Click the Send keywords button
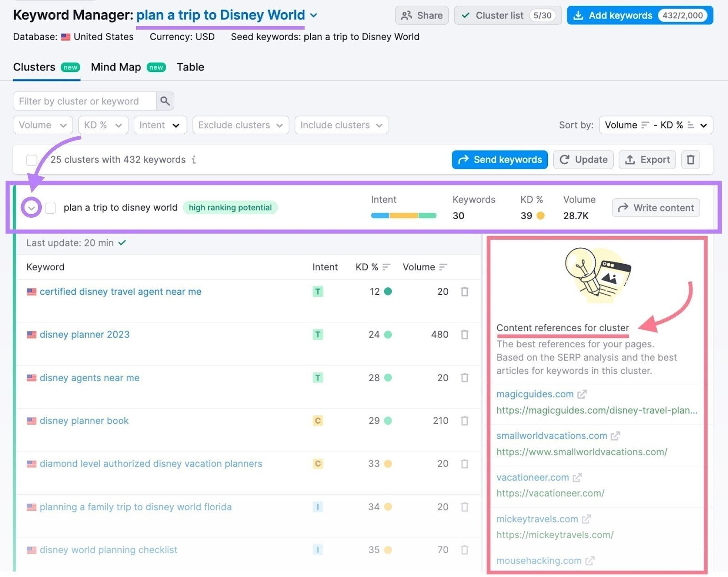This screenshot has height=577, width=728. (500, 160)
